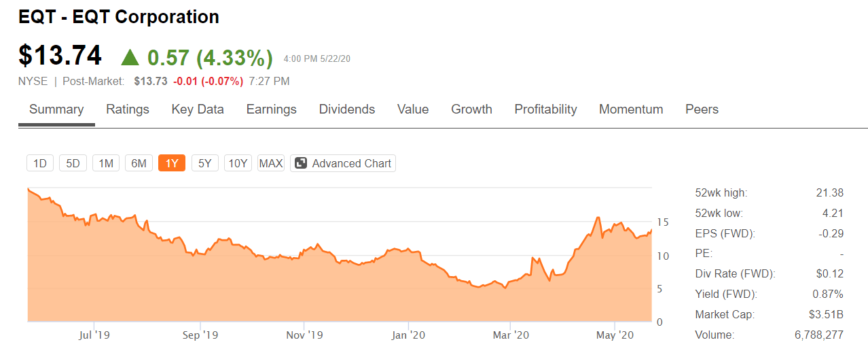This screenshot has width=868, height=355.
Task: Click the Sep '19 x-axis label
Action: click(x=200, y=335)
